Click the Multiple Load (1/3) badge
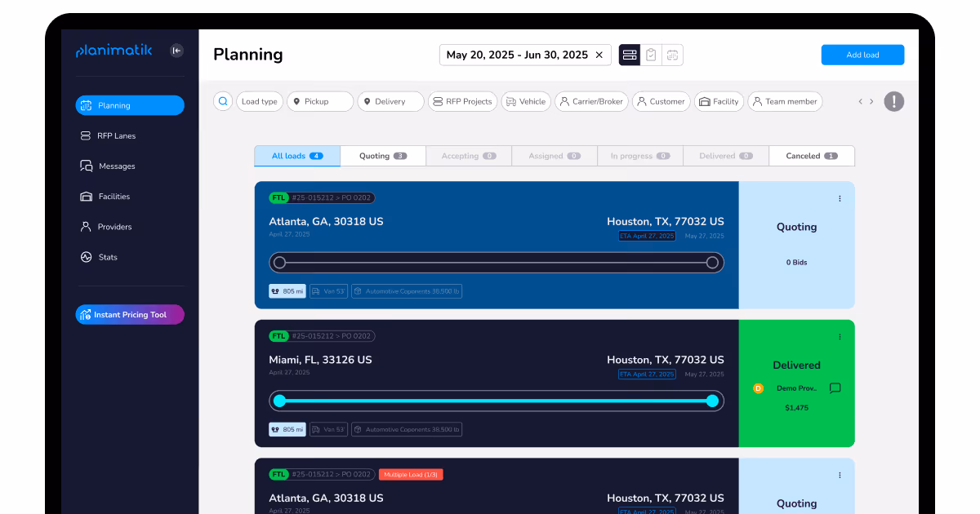The width and height of the screenshot is (980, 514). pos(411,474)
